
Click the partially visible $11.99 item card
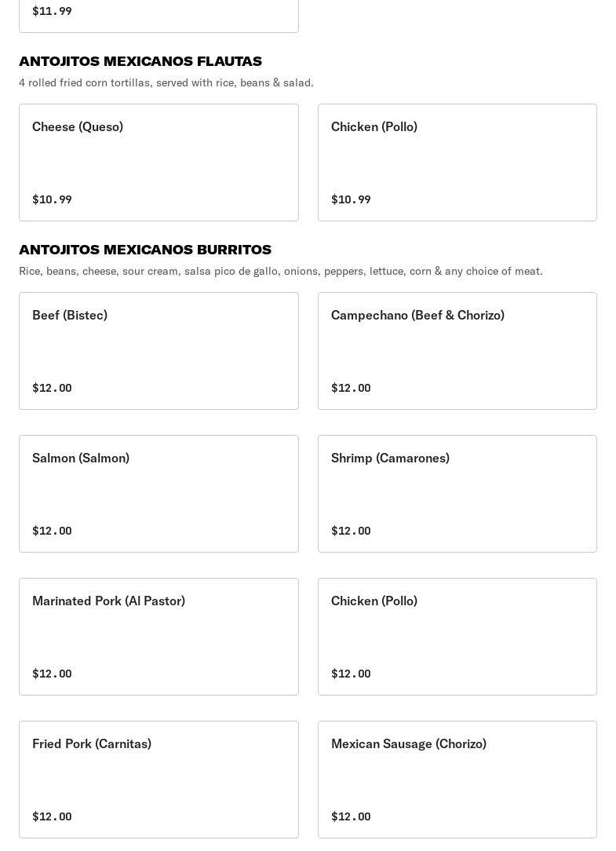159,16
